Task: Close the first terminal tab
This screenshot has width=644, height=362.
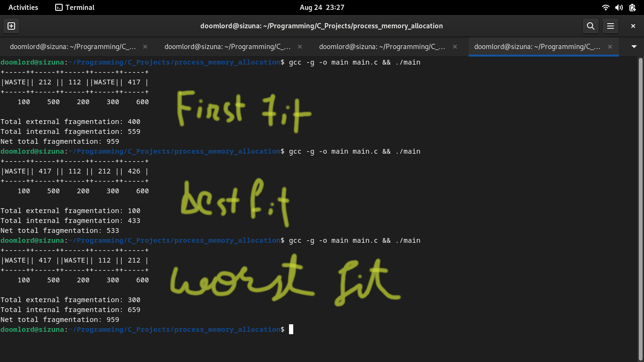Action: pyautogui.click(x=145, y=47)
